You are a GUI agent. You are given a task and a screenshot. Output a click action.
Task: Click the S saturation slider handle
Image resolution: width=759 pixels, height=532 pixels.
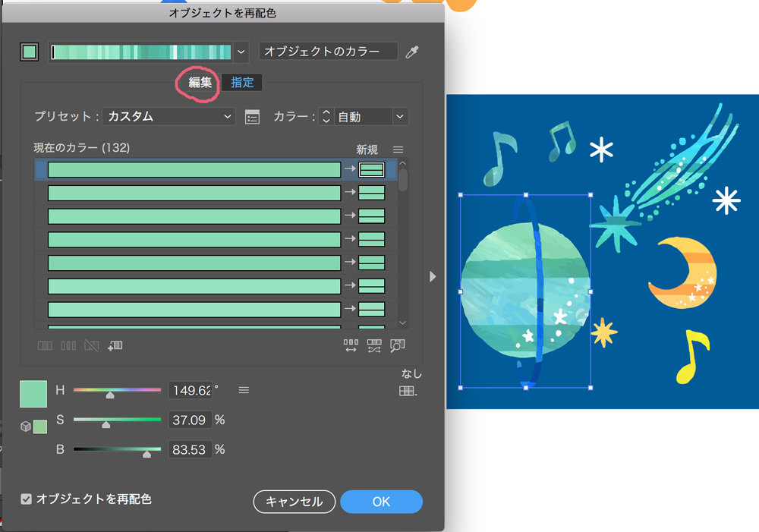(x=106, y=424)
